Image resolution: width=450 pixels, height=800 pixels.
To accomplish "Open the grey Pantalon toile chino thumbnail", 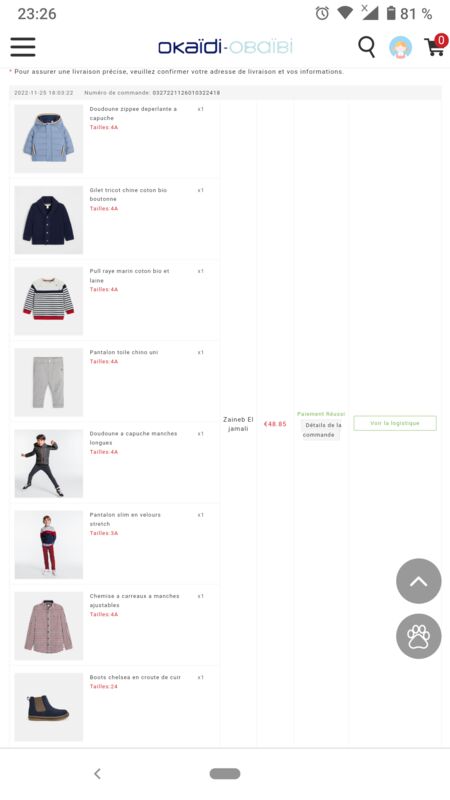I will [48, 382].
